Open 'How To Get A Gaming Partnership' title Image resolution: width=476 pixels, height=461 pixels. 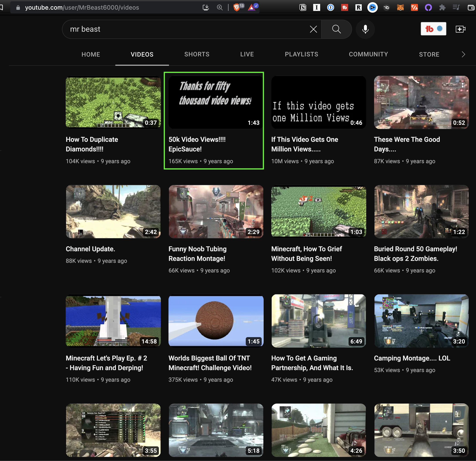coord(312,363)
